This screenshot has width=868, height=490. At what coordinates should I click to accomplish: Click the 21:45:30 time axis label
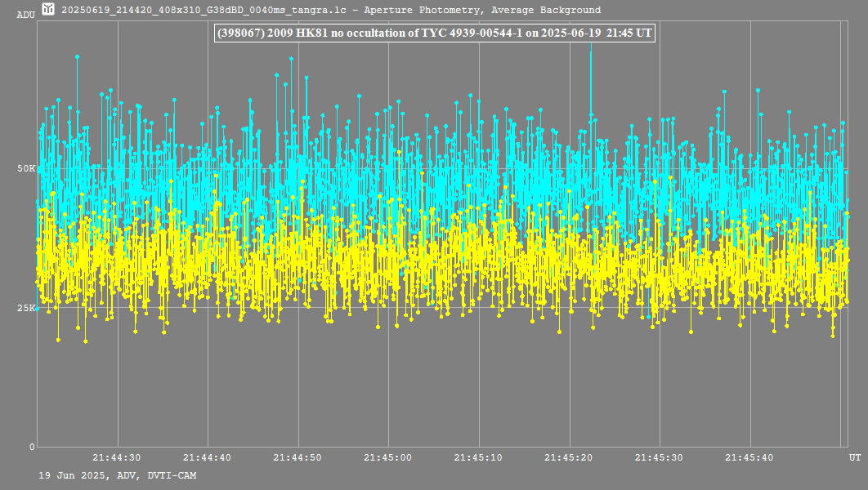pyautogui.click(x=659, y=458)
